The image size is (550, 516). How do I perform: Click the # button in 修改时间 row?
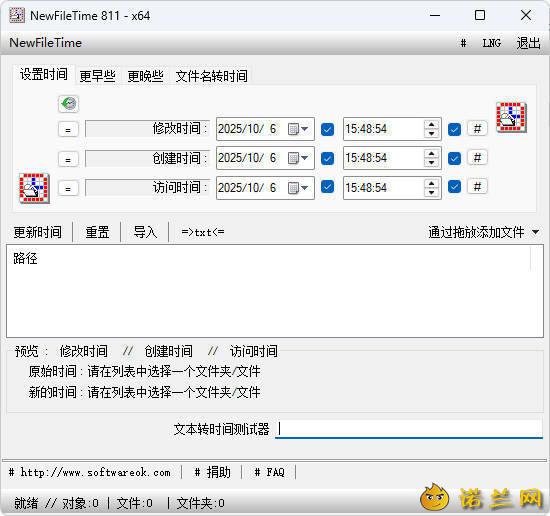click(477, 129)
